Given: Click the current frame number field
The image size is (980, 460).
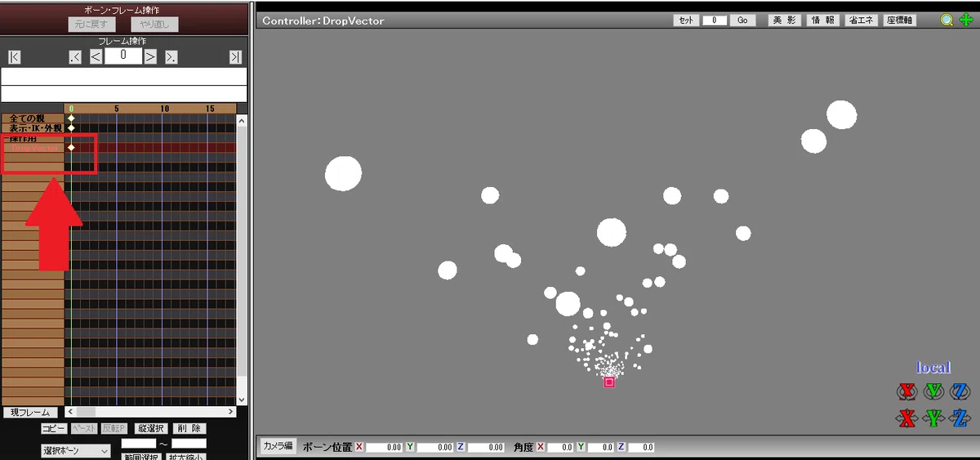Looking at the screenshot, I should pyautogui.click(x=123, y=56).
